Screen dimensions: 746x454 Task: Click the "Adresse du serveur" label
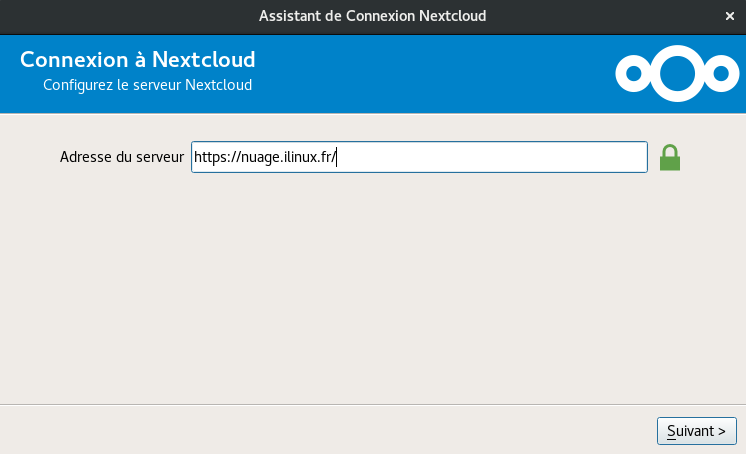click(121, 157)
